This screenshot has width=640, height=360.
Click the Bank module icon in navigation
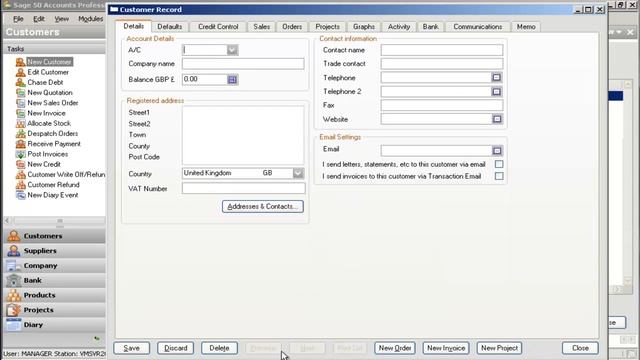(13, 280)
